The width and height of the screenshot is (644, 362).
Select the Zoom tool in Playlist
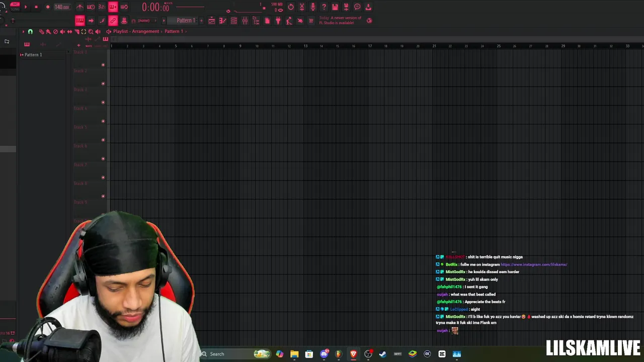click(91, 31)
